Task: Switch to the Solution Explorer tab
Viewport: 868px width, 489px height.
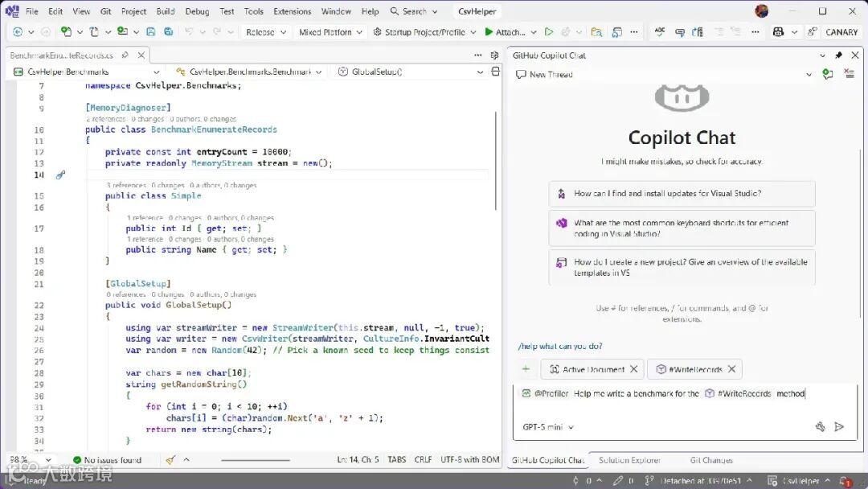Action: (x=629, y=460)
